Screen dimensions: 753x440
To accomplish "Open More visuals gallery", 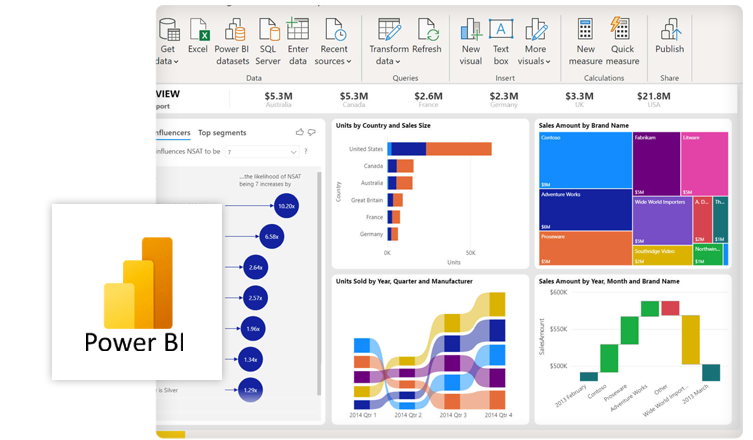I will [534, 42].
